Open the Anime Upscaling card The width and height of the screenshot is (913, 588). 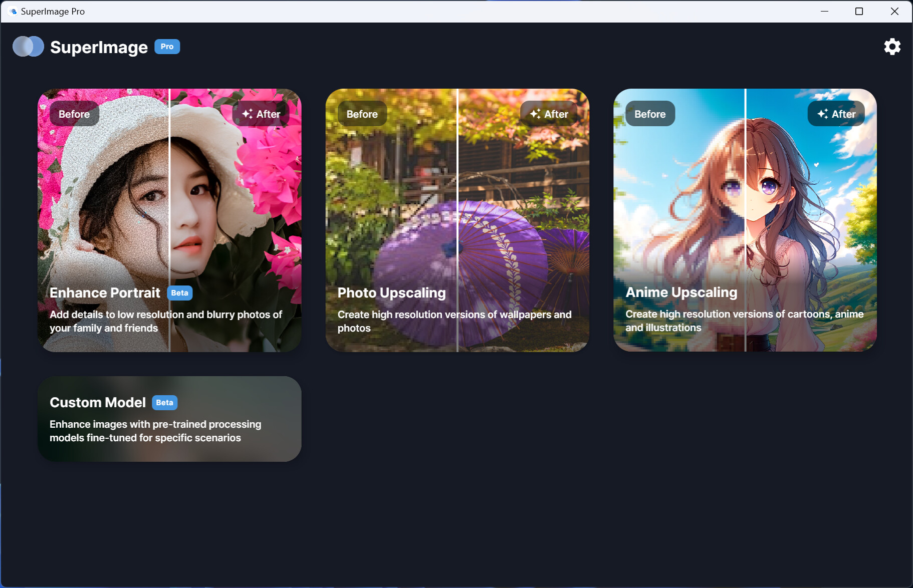point(745,220)
